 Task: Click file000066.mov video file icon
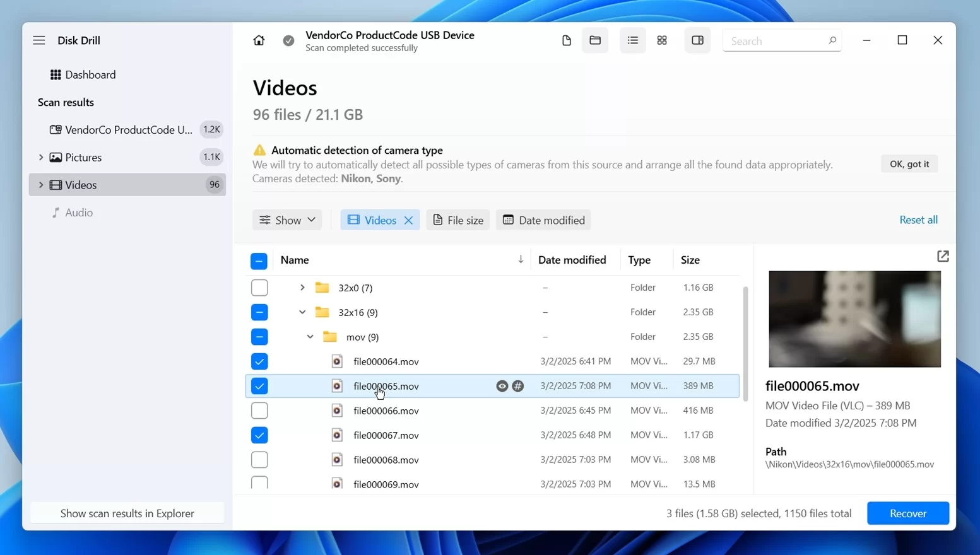point(338,411)
